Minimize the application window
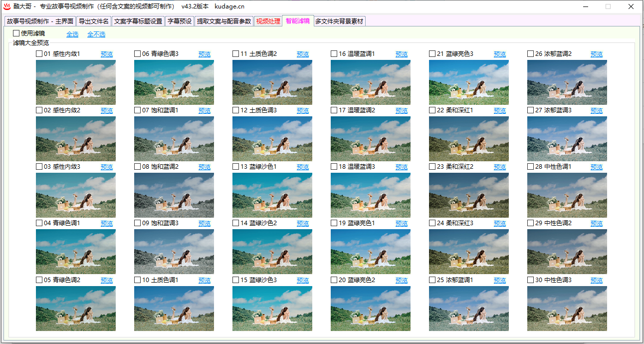The height and width of the screenshot is (344, 644). [585, 6]
